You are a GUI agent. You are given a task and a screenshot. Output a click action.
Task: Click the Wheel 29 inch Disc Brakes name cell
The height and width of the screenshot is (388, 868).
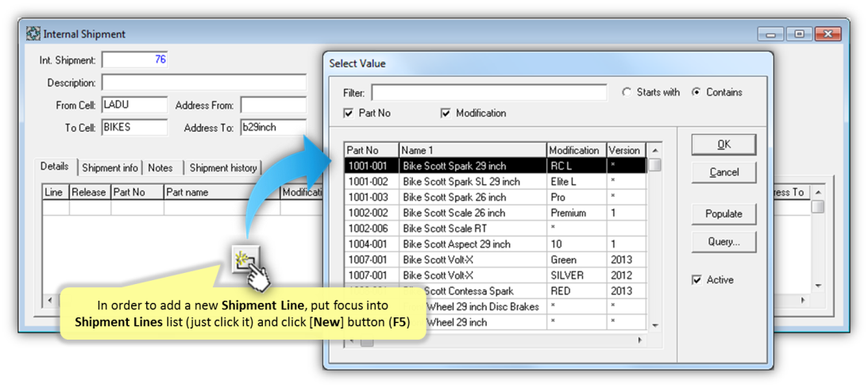(473, 307)
